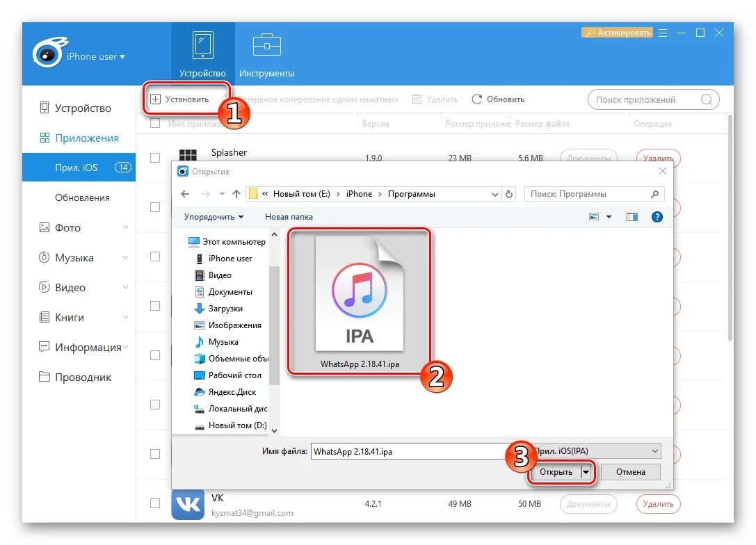Image resolution: width=756 pixels, height=545 pixels.
Task: Select Загрузки in dialog tree
Action: pyautogui.click(x=218, y=309)
